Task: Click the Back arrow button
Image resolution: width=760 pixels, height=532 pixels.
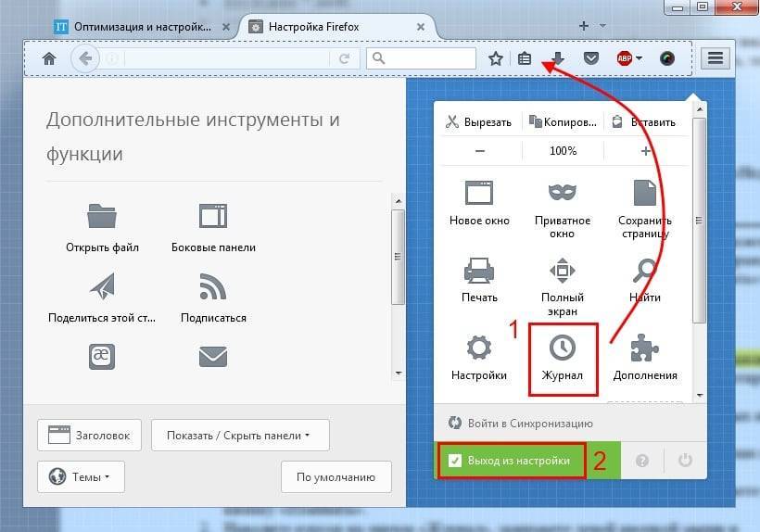Action: coord(85,58)
